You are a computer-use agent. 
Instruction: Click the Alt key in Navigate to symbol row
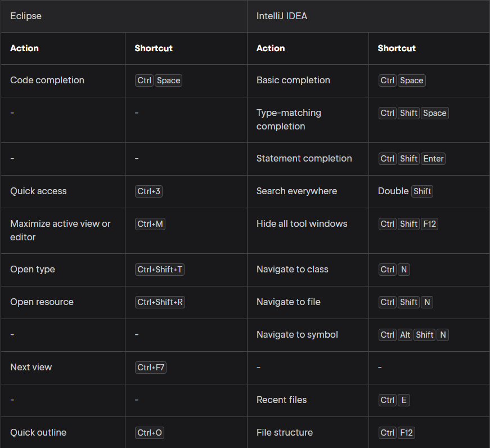[405, 335]
